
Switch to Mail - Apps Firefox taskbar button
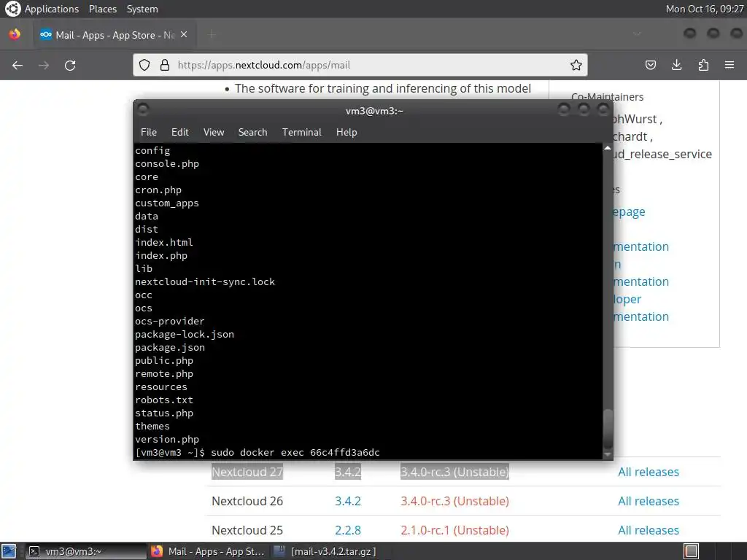click(x=208, y=551)
